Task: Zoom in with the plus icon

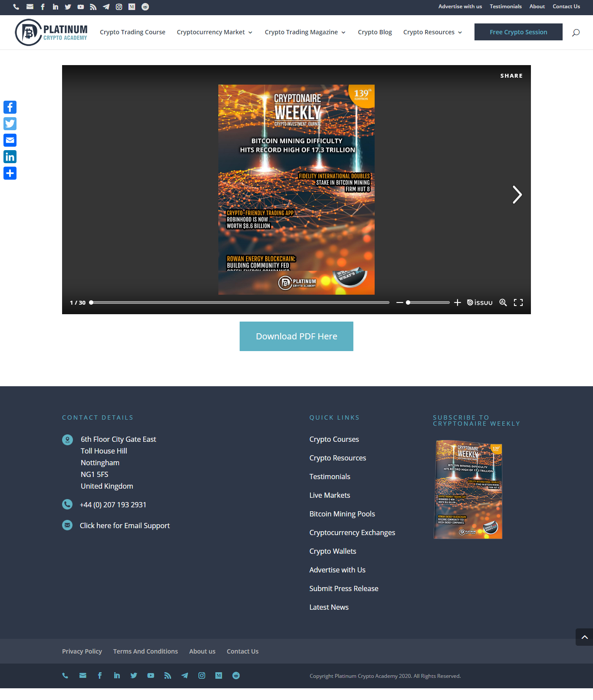Action: pos(458,302)
